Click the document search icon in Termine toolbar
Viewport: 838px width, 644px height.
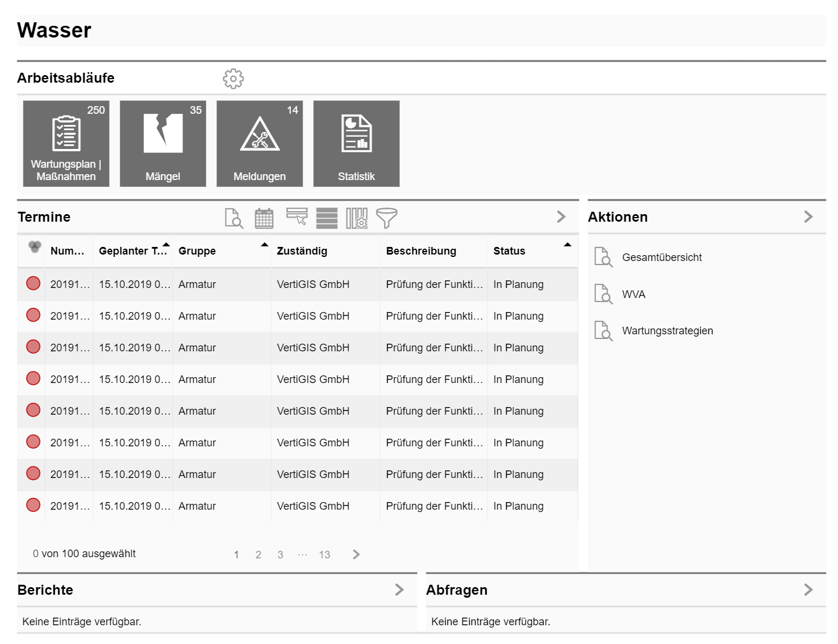pos(234,218)
